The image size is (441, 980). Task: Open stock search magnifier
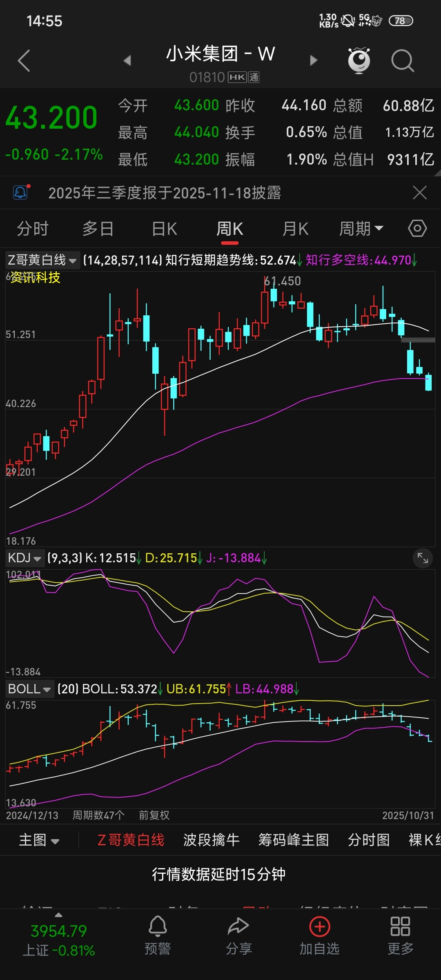point(403,61)
